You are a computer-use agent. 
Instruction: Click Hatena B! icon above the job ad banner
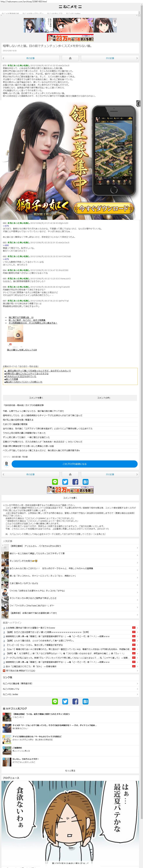(x=85, y=482)
